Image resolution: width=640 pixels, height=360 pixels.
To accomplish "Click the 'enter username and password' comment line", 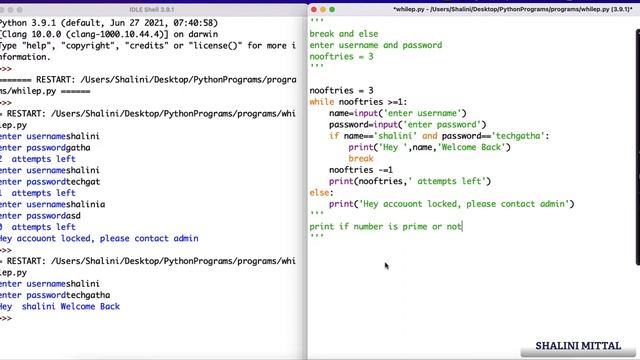I will click(376, 45).
